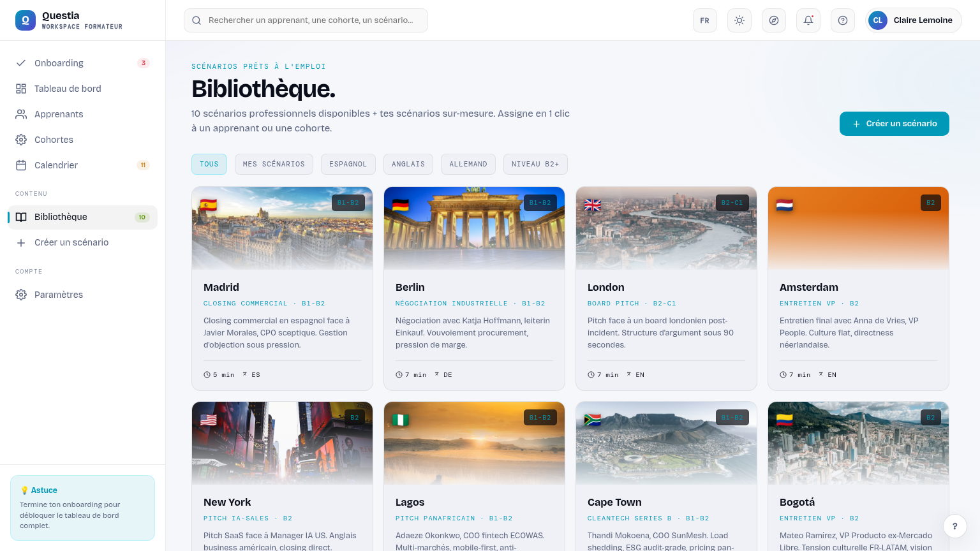980x551 pixels.
Task: Open the Cohortes page
Action: tap(82, 140)
